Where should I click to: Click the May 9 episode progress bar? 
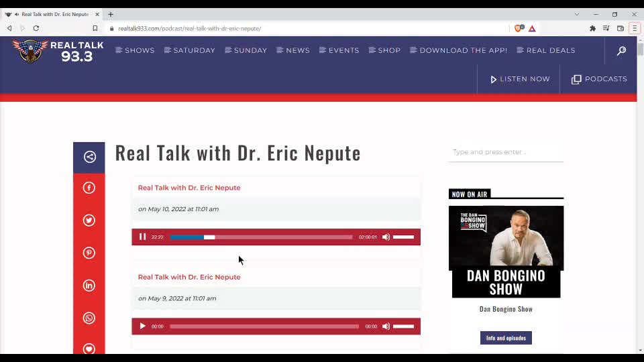click(264, 326)
